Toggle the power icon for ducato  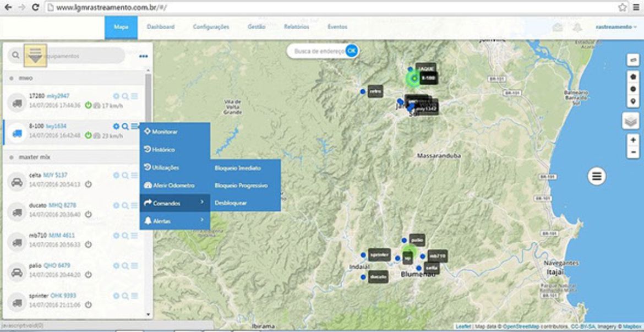[88, 214]
